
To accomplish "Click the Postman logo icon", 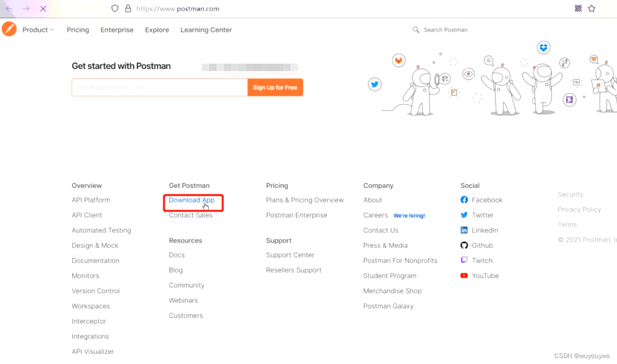I will pyautogui.click(x=9, y=29).
